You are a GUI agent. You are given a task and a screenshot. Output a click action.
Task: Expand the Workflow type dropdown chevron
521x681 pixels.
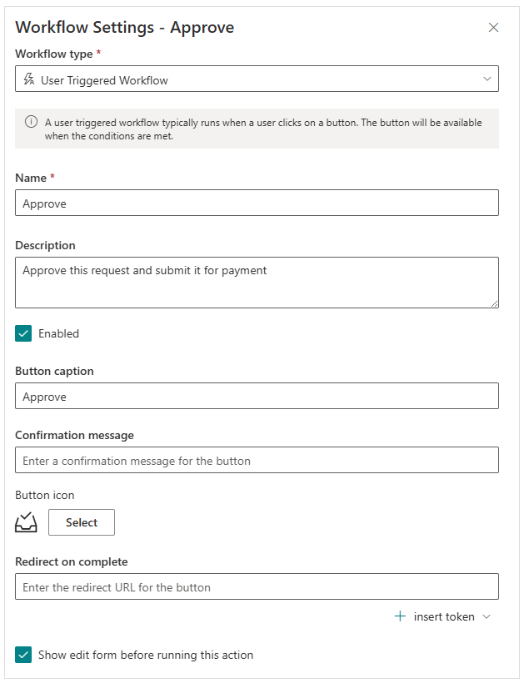pyautogui.click(x=487, y=79)
